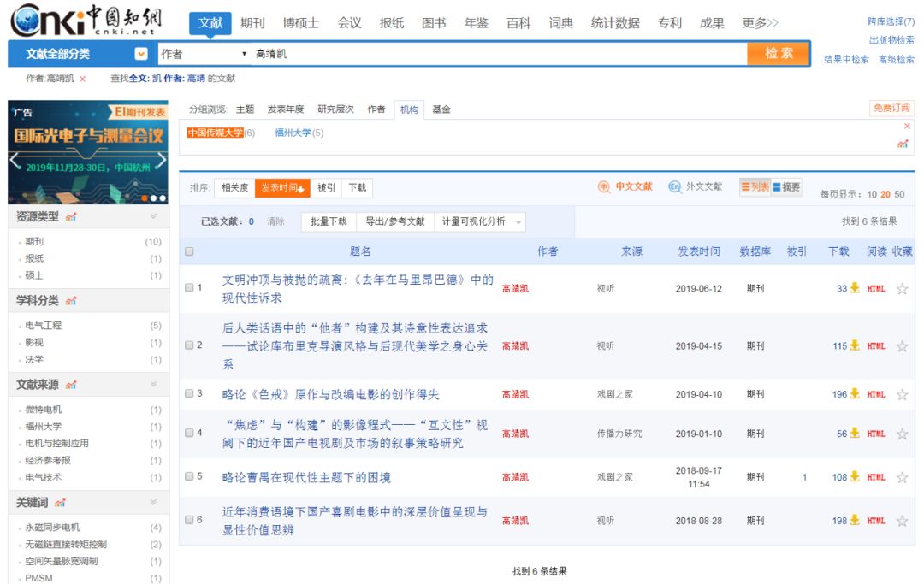This screenshot has width=924, height=584.
Task: Open chart icon next to 学科分类
Action: (x=71, y=301)
